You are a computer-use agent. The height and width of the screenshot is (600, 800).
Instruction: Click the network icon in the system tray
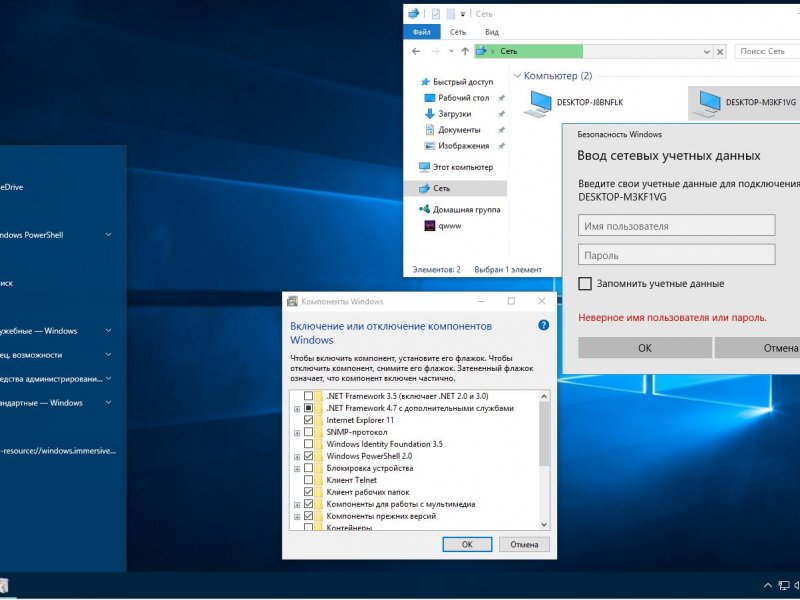(784, 586)
